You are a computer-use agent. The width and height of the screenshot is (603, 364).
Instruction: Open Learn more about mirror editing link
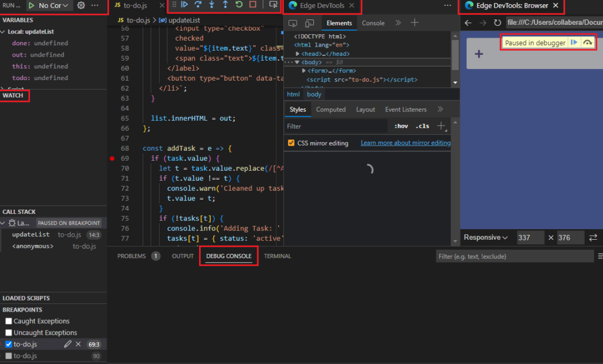[x=405, y=143]
